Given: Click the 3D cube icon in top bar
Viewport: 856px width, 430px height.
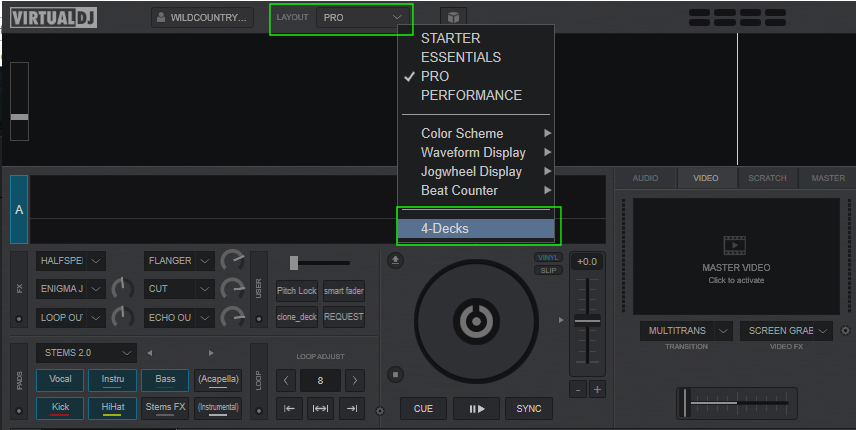Looking at the screenshot, I should point(453,17).
